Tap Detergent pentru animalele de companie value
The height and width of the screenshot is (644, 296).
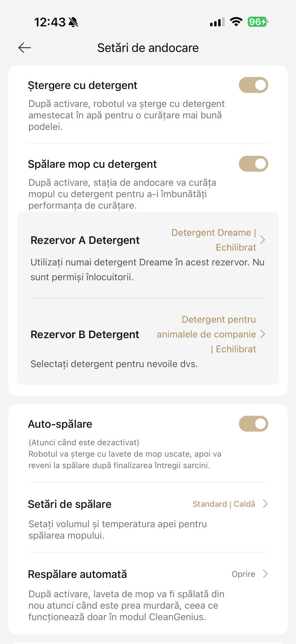[x=207, y=334]
